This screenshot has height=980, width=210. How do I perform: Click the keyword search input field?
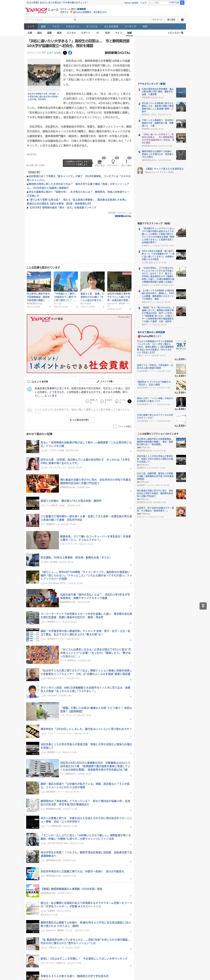pyautogui.click(x=49, y=19)
